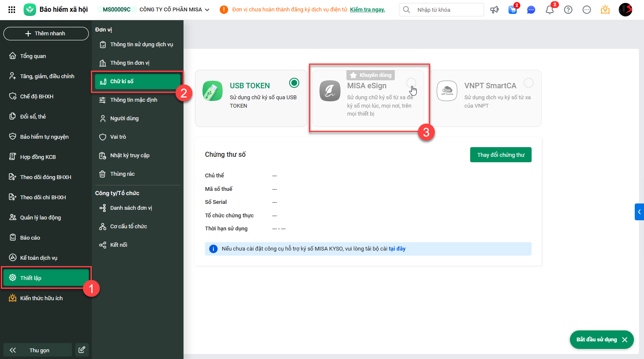This screenshot has width=644, height=359.
Task: Open Hợp đồng KCB menu
Action: [46, 157]
